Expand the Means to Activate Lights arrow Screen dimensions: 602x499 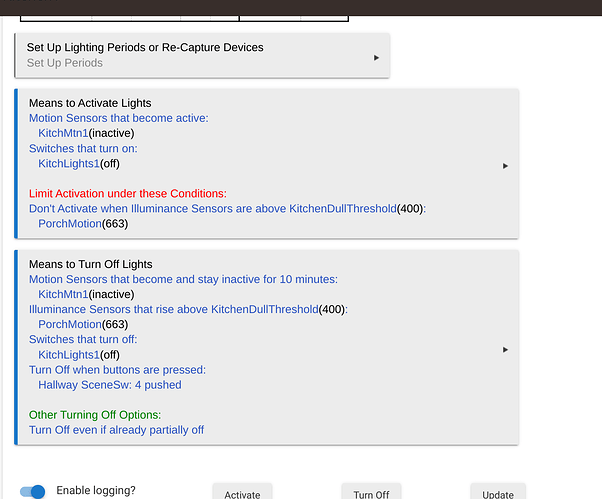(505, 166)
